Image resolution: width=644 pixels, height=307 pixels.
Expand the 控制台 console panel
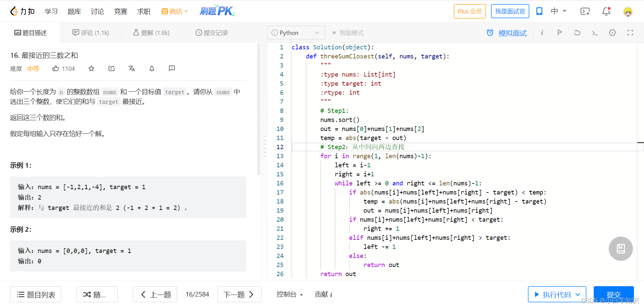289,294
